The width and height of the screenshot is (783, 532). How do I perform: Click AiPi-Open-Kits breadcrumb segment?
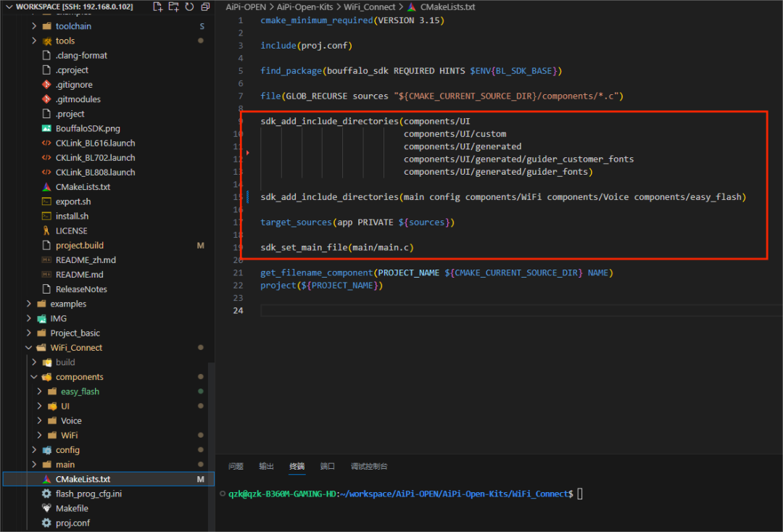(x=304, y=7)
